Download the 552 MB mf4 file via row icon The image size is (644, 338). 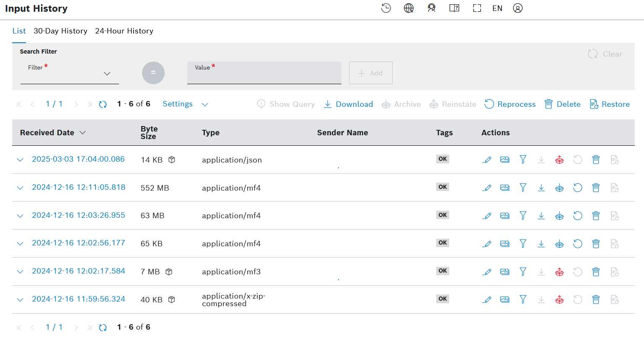[x=541, y=188]
